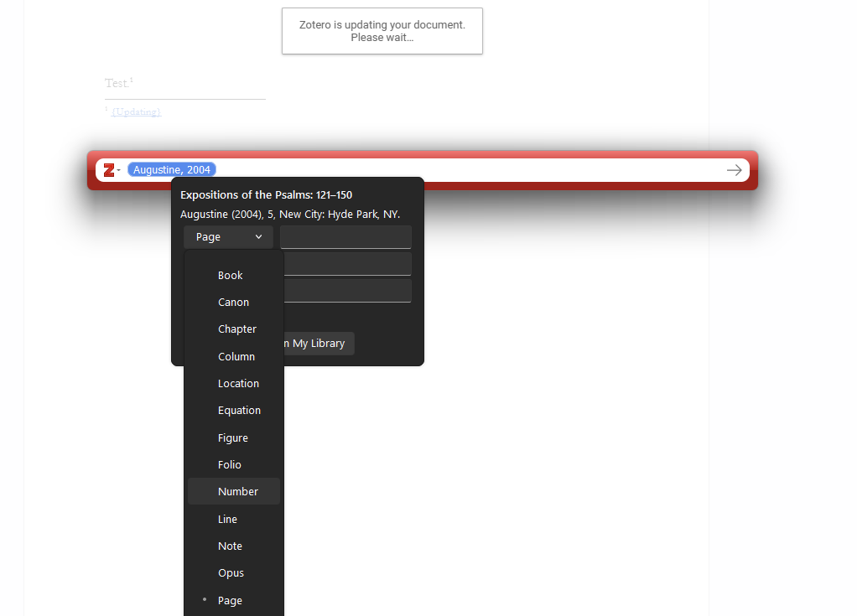Choose Chapter from locator list
This screenshot has width=857, height=616.
(234, 329)
